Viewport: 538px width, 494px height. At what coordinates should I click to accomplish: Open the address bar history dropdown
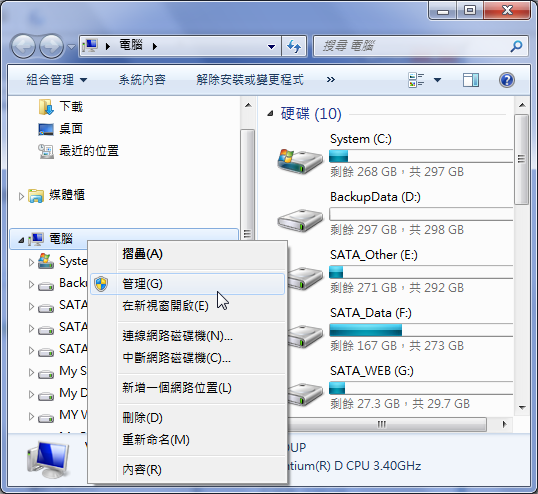tap(271, 46)
